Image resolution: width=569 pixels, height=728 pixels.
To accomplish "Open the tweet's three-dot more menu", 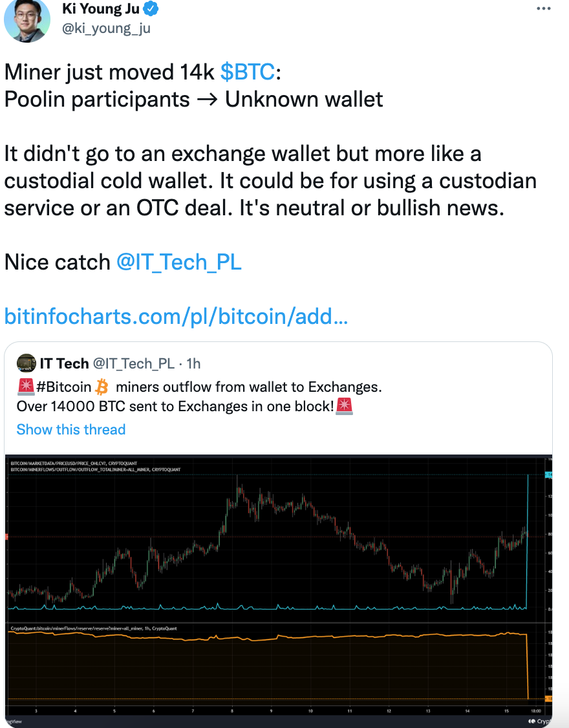I will click(x=544, y=9).
